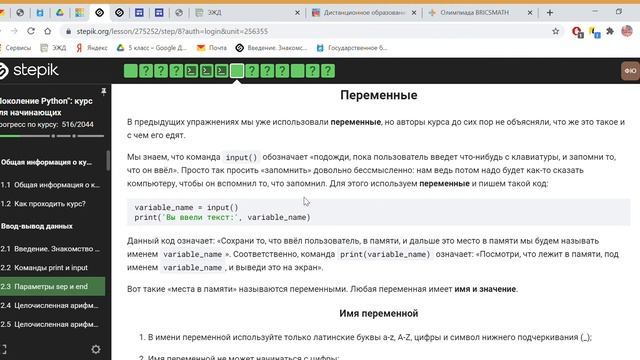Open a new browser tab
The height and width of the screenshot is (360, 640).
tap(550, 13)
